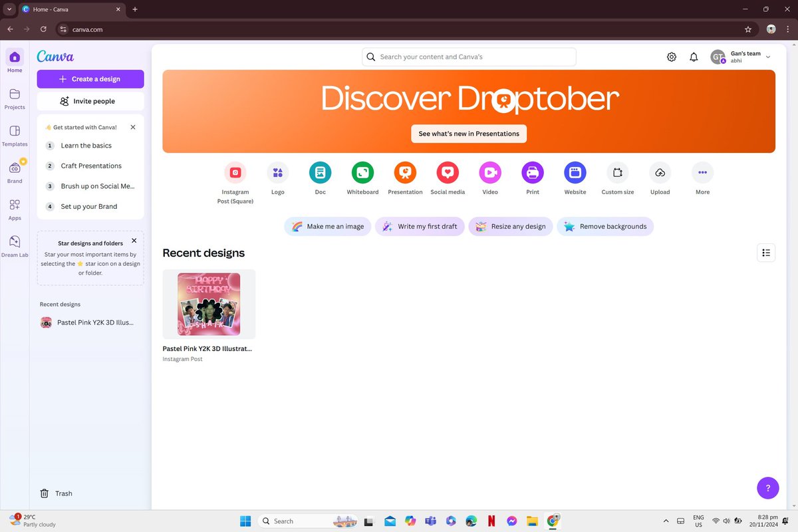Choose Custom size design
The image size is (798, 532).
pyautogui.click(x=618, y=172)
